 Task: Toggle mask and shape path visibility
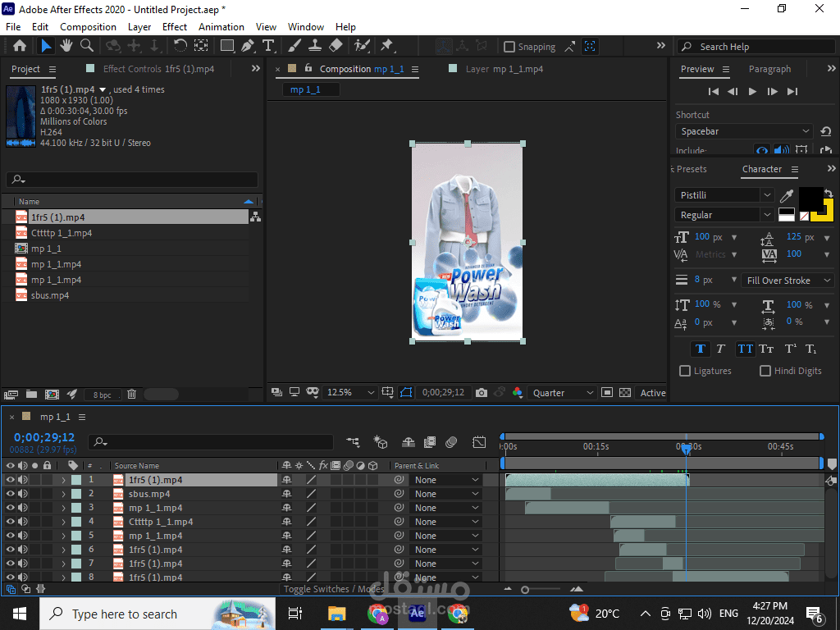(x=406, y=393)
